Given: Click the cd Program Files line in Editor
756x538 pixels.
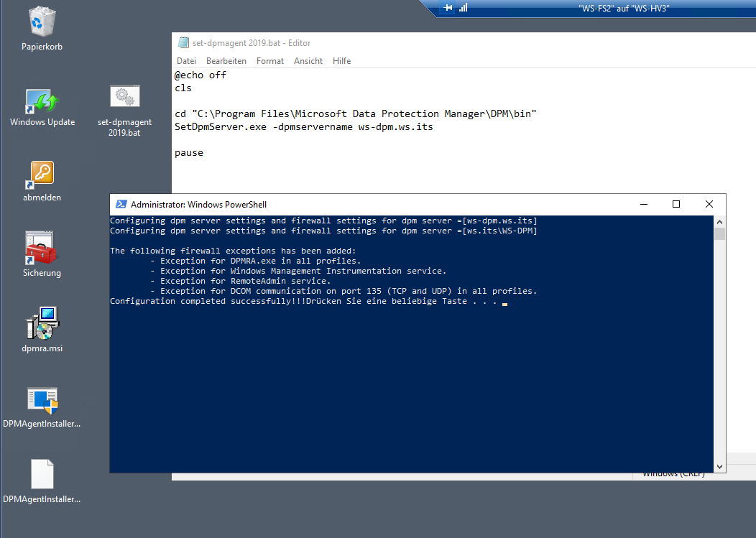Looking at the screenshot, I should pyautogui.click(x=355, y=113).
